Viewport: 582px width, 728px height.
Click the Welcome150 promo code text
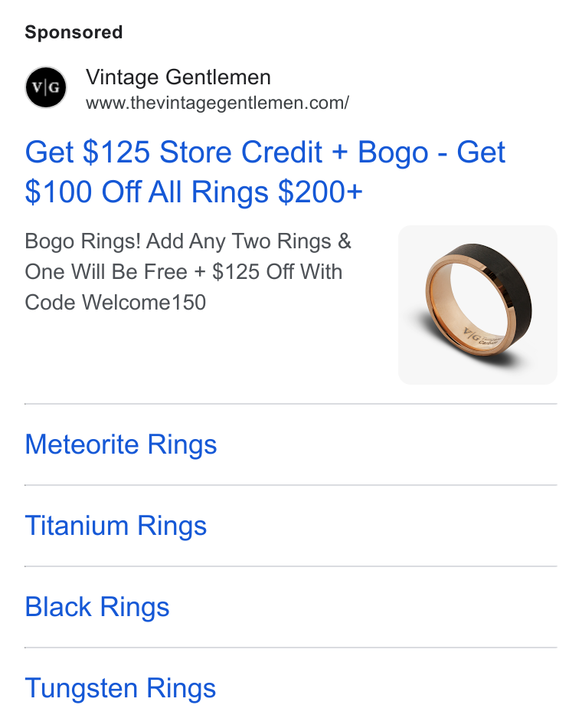(x=144, y=303)
